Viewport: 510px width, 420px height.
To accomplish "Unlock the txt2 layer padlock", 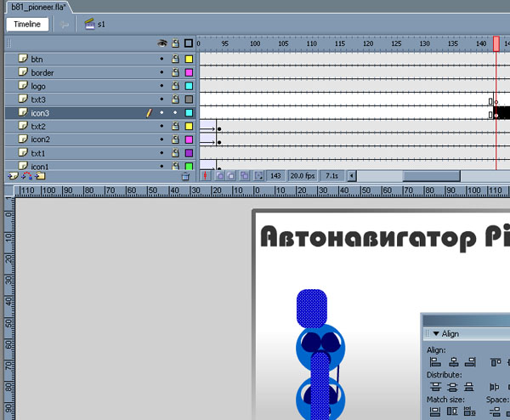I will coord(175,126).
